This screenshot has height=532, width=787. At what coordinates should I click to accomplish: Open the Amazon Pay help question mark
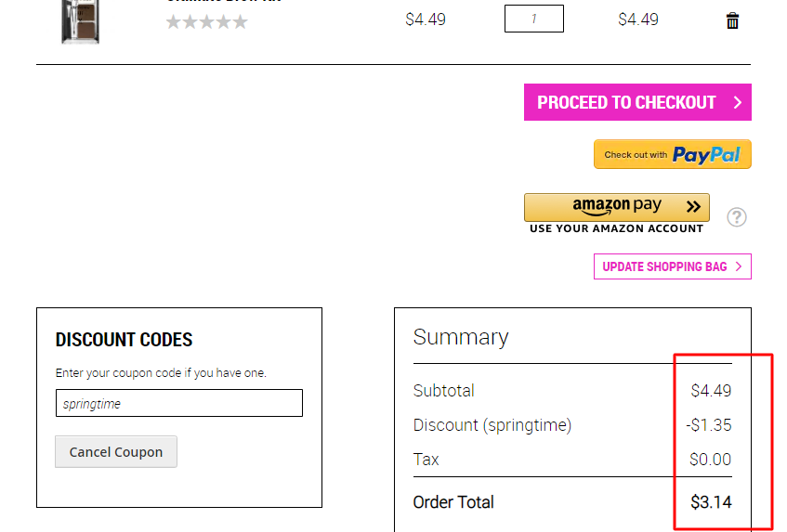click(736, 217)
